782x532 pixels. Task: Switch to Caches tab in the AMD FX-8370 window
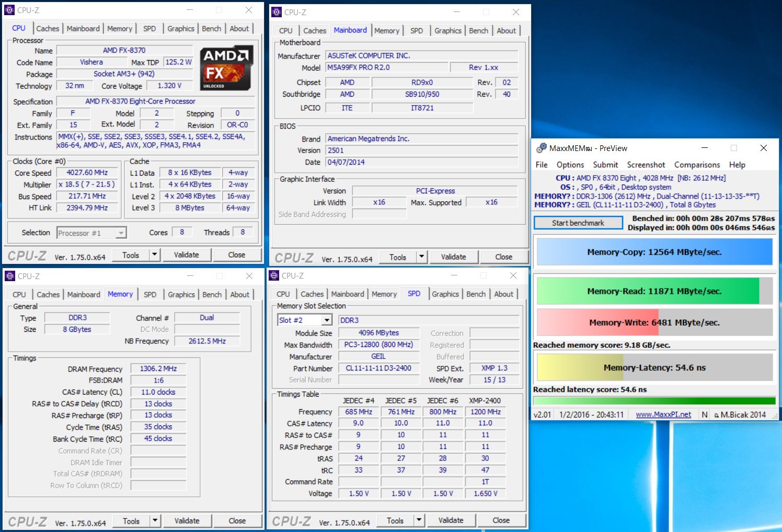[x=48, y=29]
